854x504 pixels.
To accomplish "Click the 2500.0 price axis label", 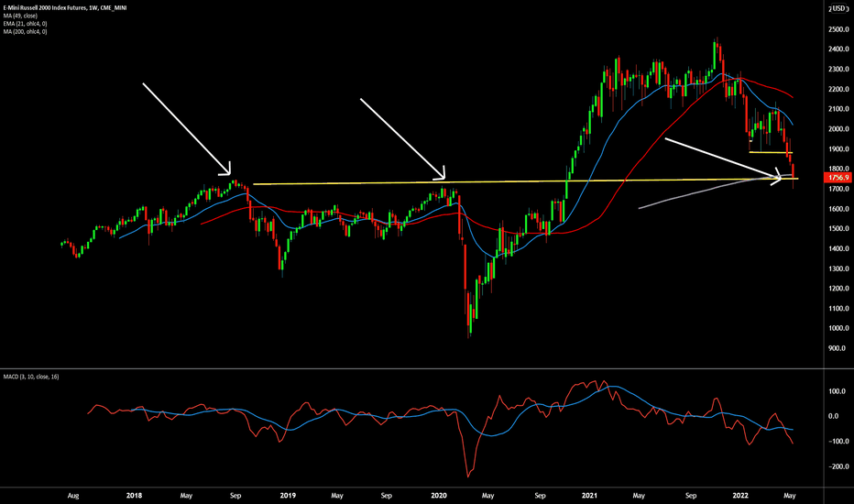I will coord(838,29).
